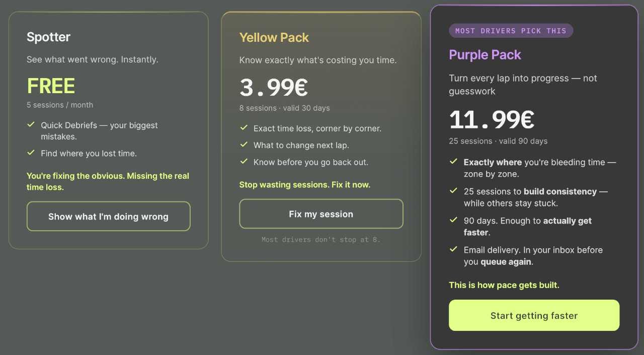Select the "Spotter" plan heading
The width and height of the screenshot is (644, 355).
tap(48, 37)
